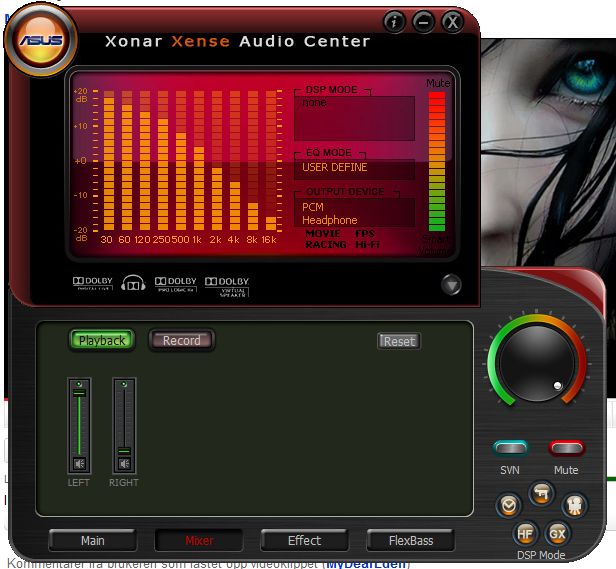Click the 1k equalizer band

199,160
